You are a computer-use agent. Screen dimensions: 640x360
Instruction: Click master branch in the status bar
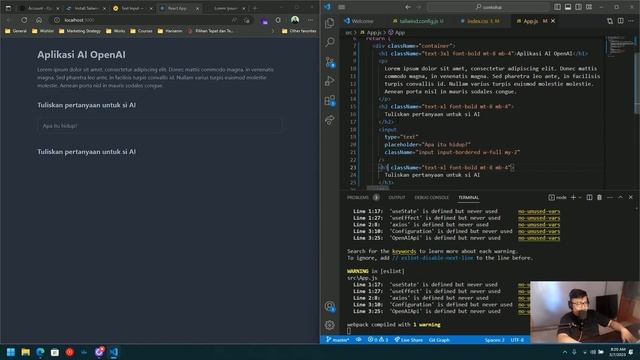point(338,340)
